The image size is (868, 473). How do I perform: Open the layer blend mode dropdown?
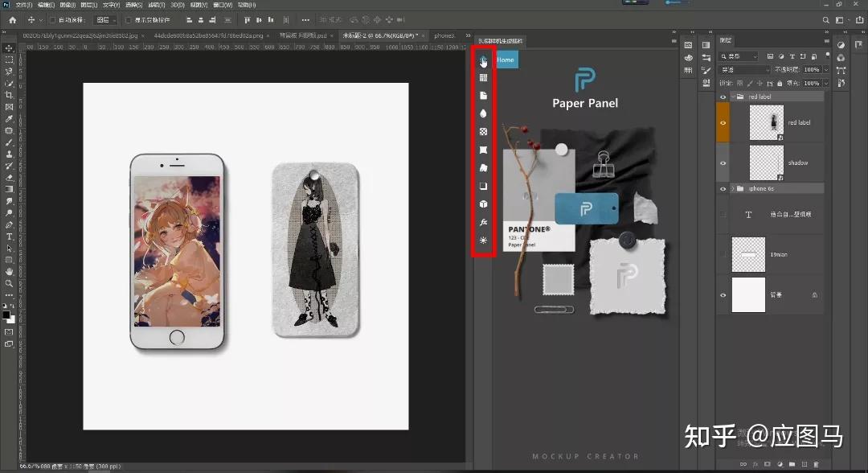(746, 70)
